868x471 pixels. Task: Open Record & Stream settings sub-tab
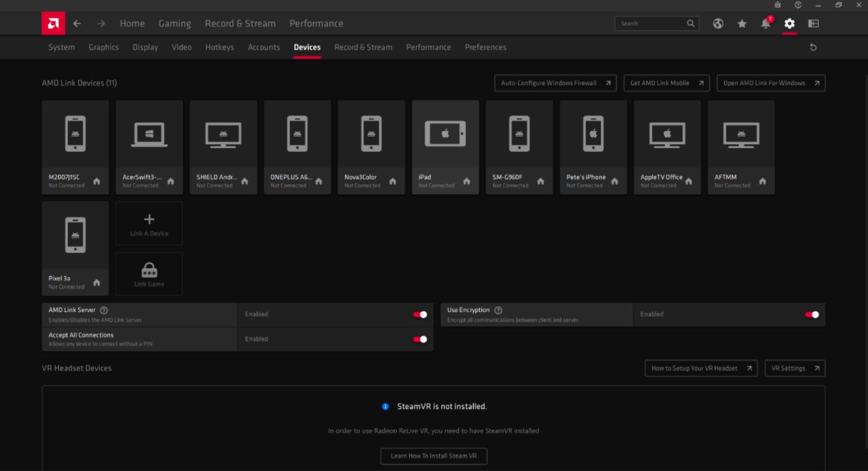[363, 47]
